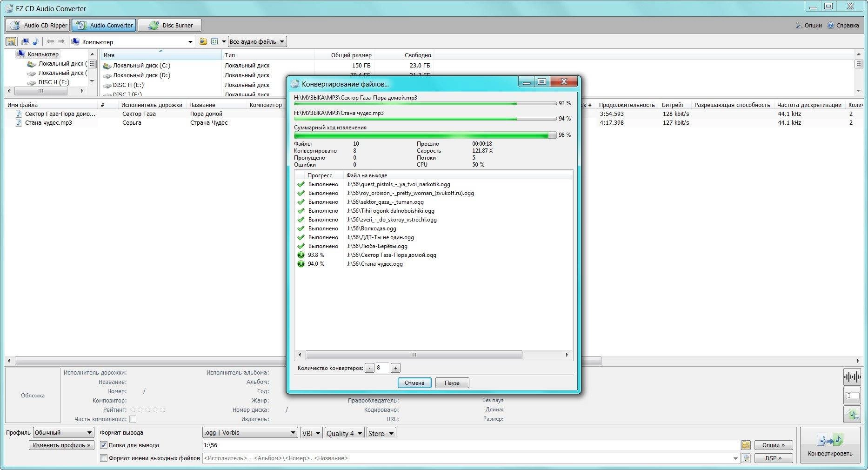Screen dimensions: 868x470
Task: Click Изменить профиль » button
Action: pyautogui.click(x=61, y=445)
